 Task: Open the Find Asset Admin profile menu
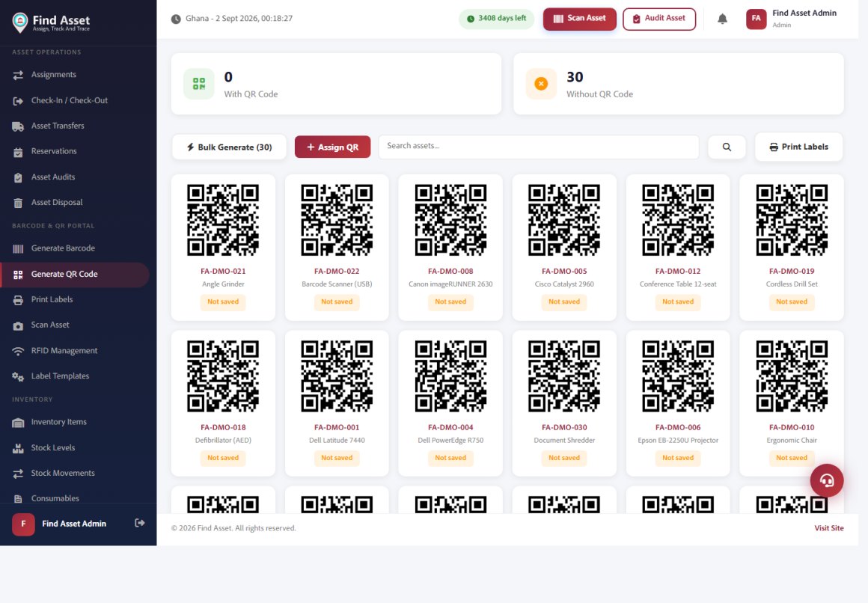(x=792, y=19)
